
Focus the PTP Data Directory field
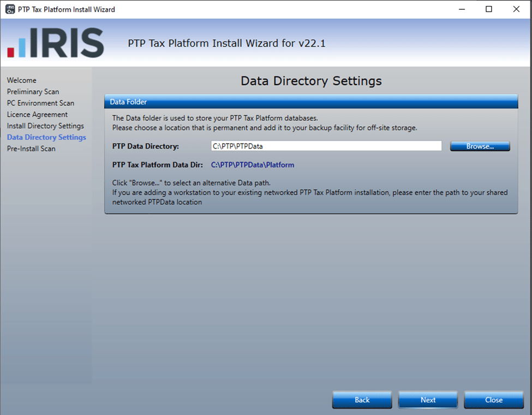326,146
